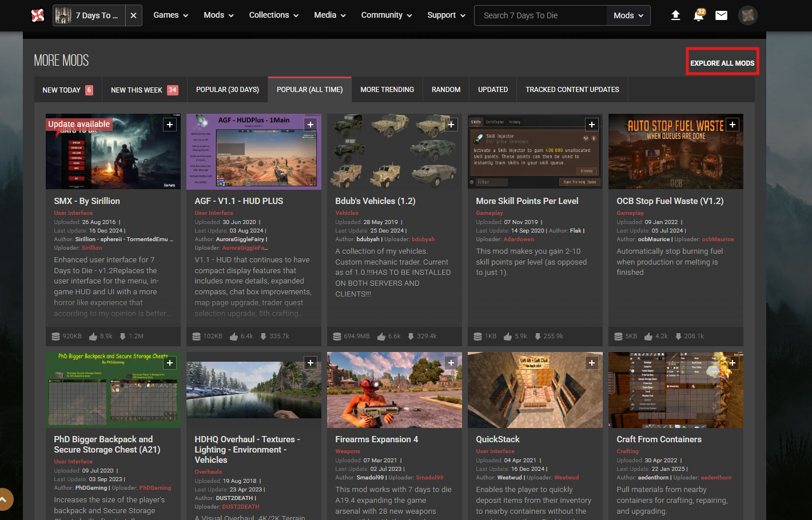Expand the Collections dropdown menu

tap(274, 15)
